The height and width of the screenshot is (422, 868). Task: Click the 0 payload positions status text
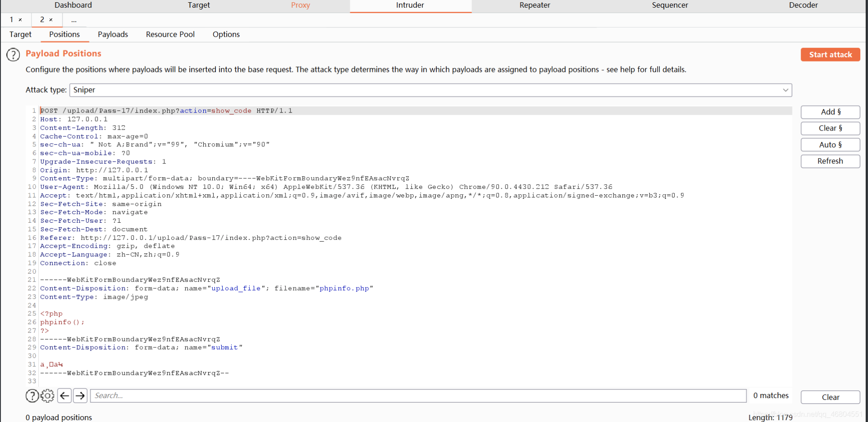(x=59, y=417)
